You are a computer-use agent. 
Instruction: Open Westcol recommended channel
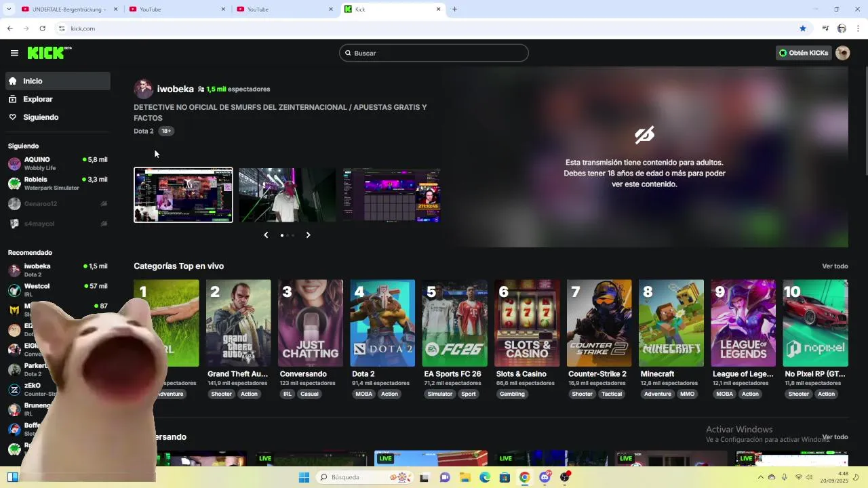[x=58, y=289]
